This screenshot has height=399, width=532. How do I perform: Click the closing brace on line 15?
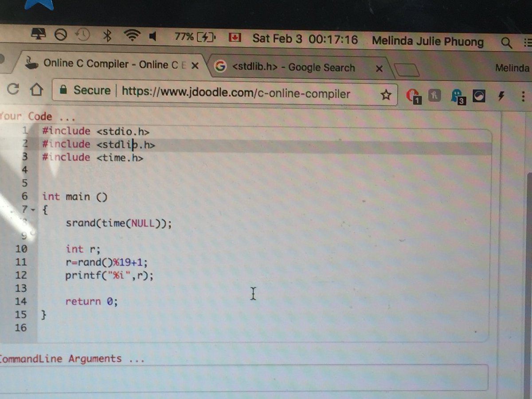(x=43, y=315)
